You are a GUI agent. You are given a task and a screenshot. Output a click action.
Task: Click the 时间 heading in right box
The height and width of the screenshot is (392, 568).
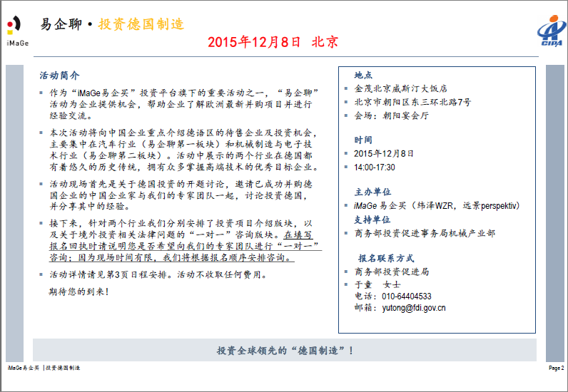point(363,140)
